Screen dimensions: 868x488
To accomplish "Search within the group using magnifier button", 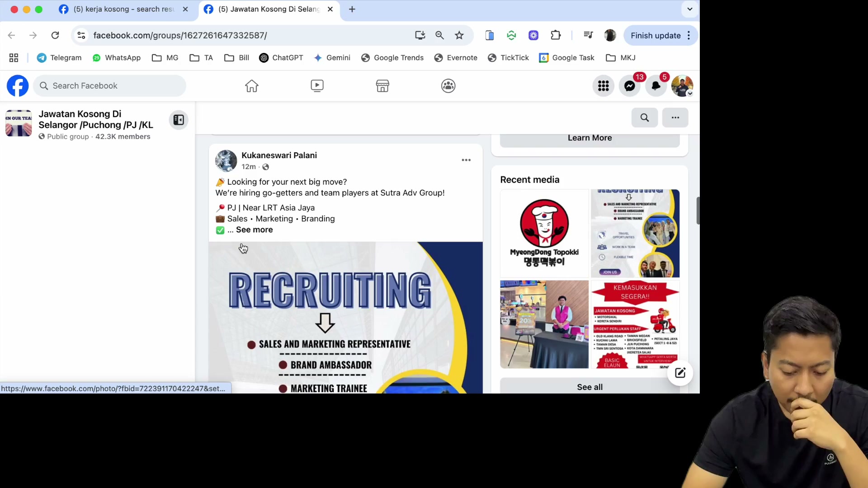I will [645, 117].
